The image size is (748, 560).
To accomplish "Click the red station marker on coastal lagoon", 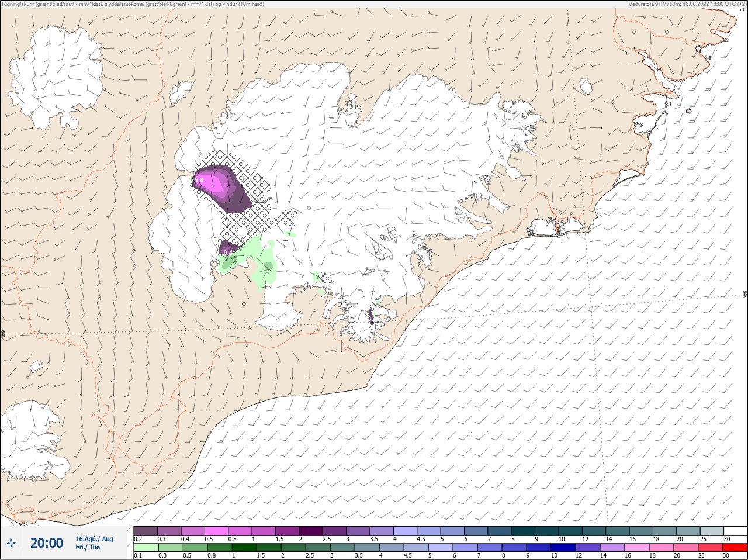I will (x=557, y=230).
